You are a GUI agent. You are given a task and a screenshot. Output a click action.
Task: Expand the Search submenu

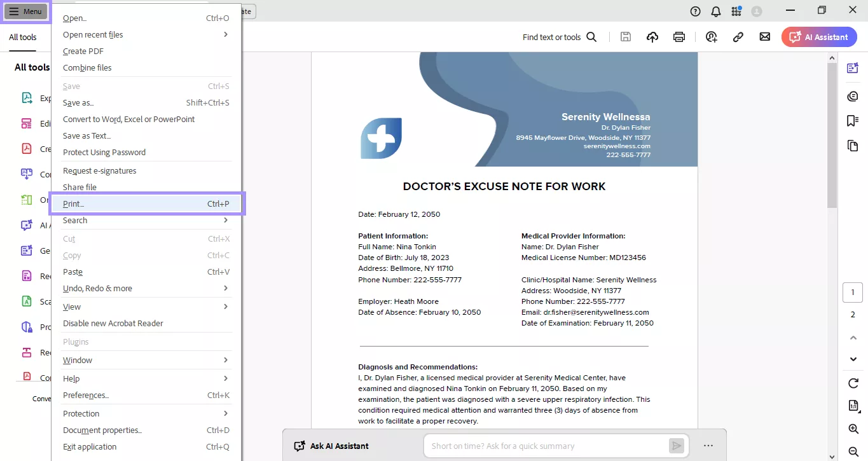click(146, 220)
